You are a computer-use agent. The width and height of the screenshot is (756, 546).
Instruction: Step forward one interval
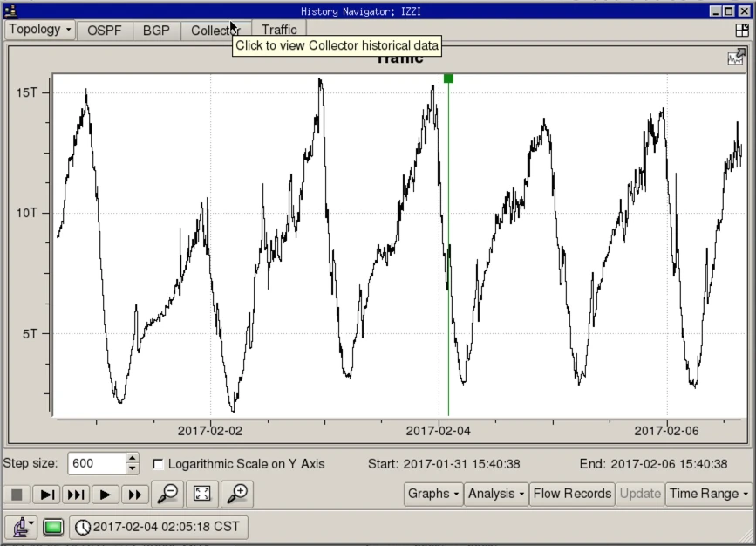pyautogui.click(x=47, y=495)
